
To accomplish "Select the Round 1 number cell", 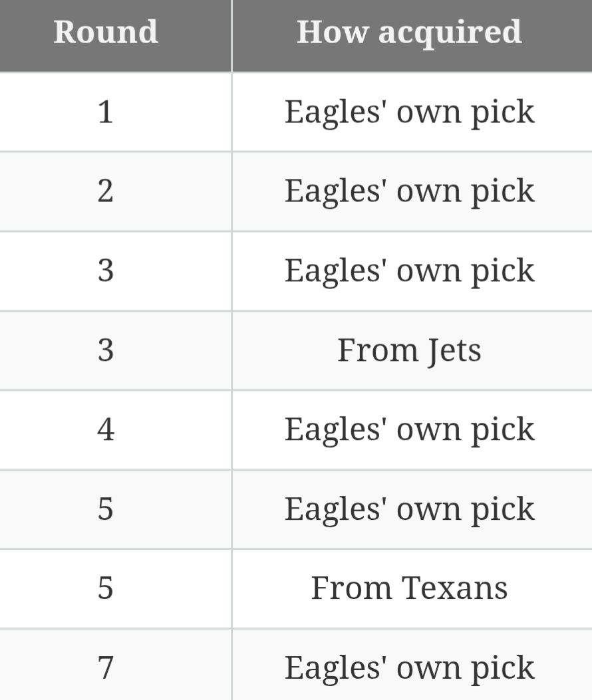I will 106,112.
